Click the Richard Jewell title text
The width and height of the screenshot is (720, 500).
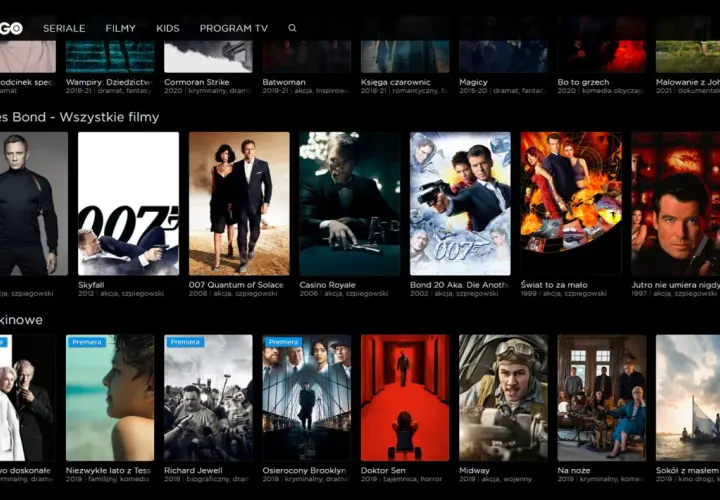pyautogui.click(x=193, y=470)
